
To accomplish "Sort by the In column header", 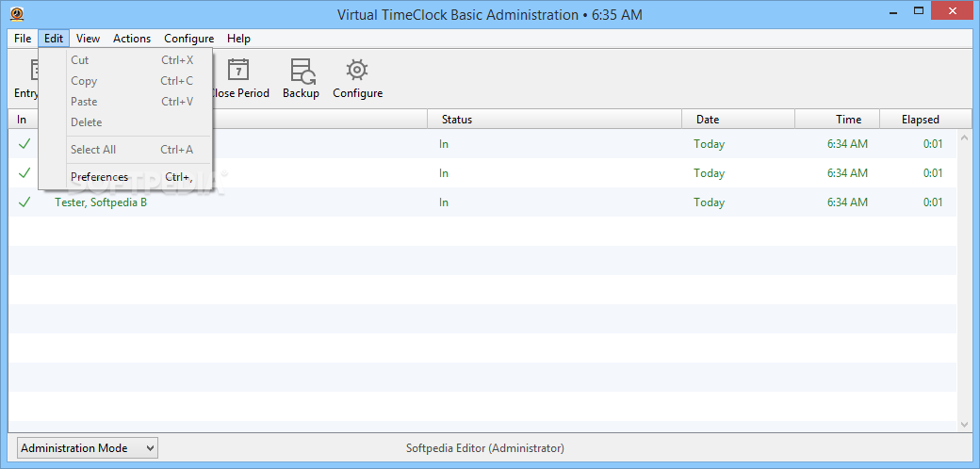I will [23, 119].
